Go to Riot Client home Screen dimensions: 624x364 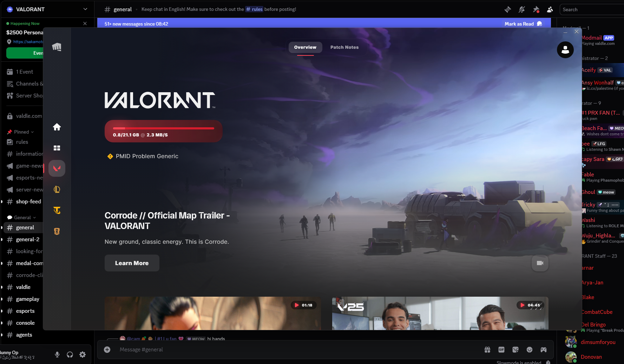click(x=57, y=127)
